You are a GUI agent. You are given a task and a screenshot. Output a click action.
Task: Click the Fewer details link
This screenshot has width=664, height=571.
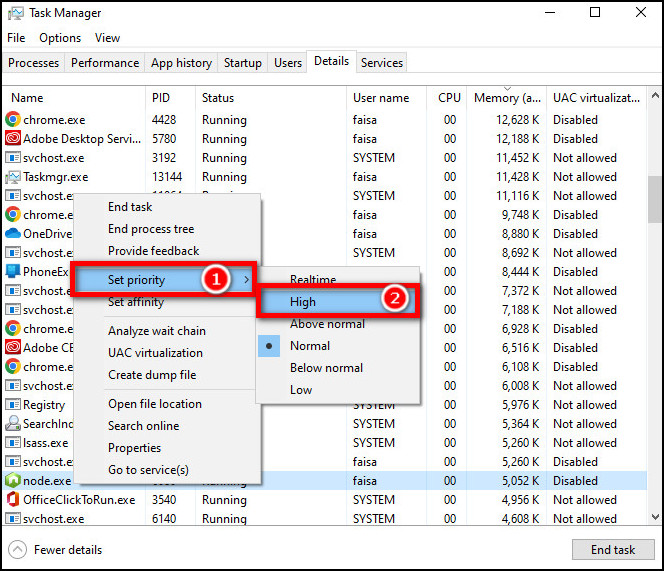point(68,550)
